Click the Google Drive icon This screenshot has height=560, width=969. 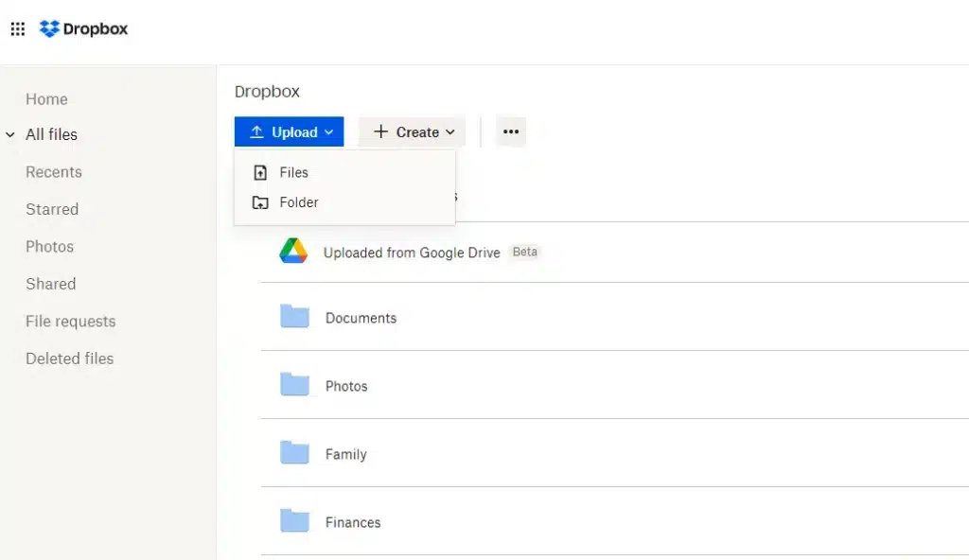click(x=293, y=251)
